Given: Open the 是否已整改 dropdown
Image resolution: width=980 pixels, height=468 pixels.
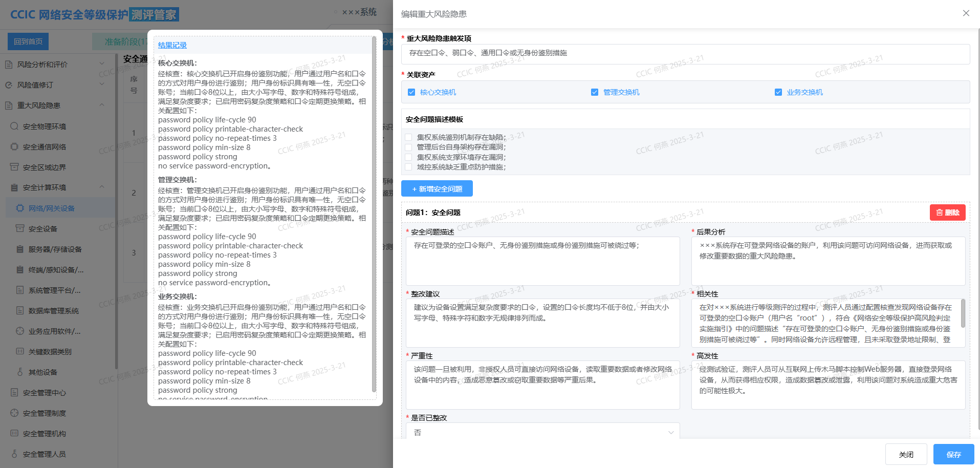Looking at the screenshot, I should point(542,432).
